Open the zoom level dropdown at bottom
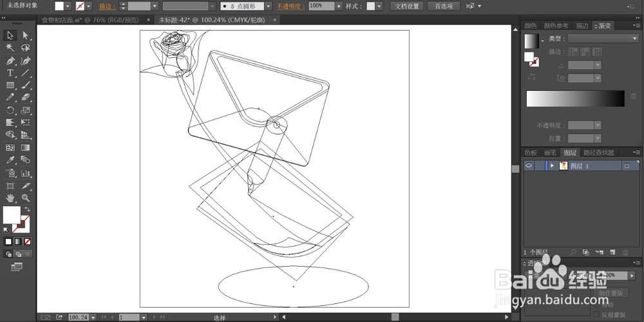Viewport: 644px width, 322px height. [93, 317]
